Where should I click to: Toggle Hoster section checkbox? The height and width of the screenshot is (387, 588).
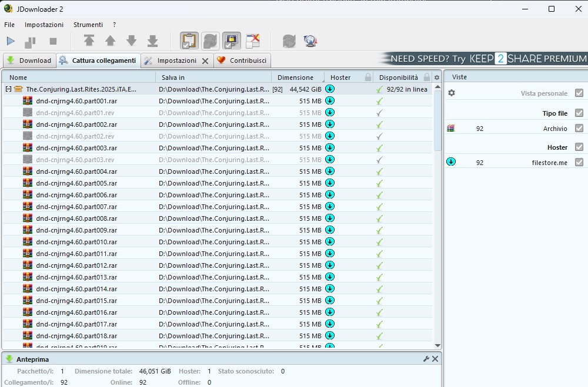[579, 147]
